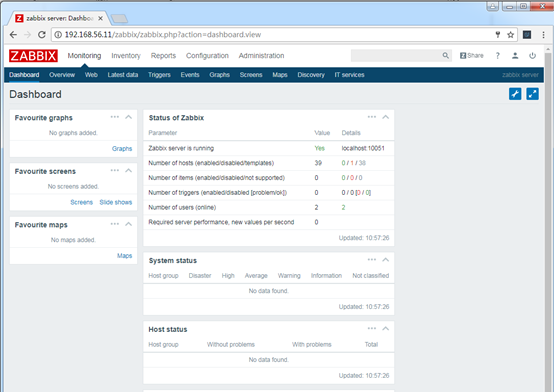Screen dimensions: 554x392
Task: Close the zabbix server browser tab
Action: [x=100, y=18]
